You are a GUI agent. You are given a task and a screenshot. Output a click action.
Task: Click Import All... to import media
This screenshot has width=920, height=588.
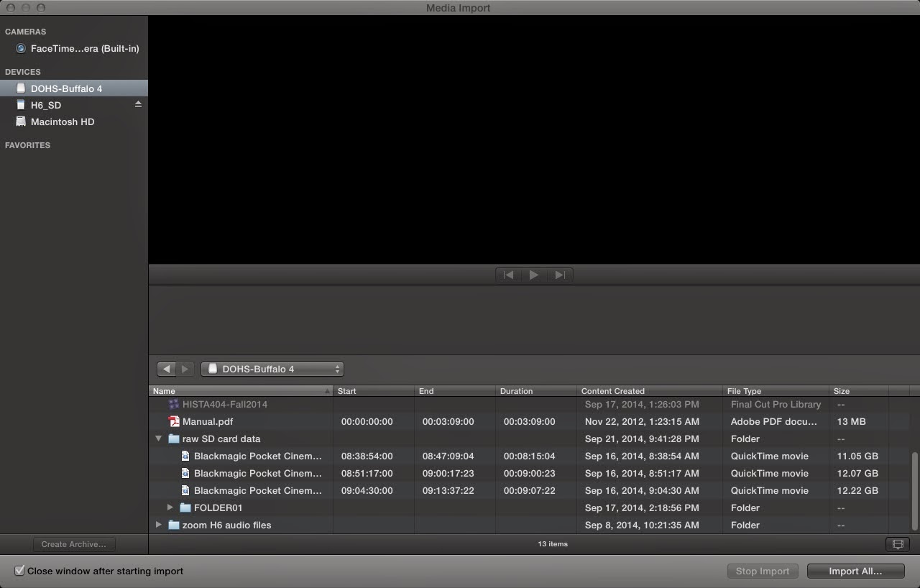tap(855, 571)
